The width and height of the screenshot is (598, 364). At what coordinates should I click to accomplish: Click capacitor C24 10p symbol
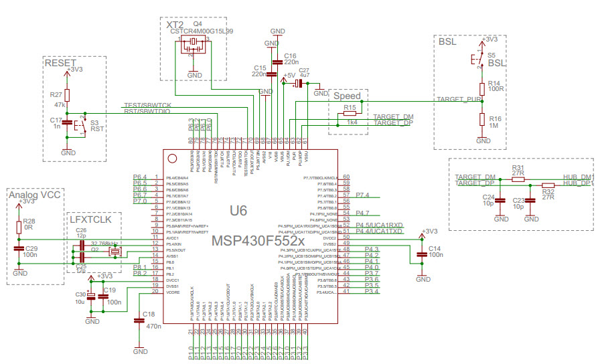pyautogui.click(x=500, y=200)
